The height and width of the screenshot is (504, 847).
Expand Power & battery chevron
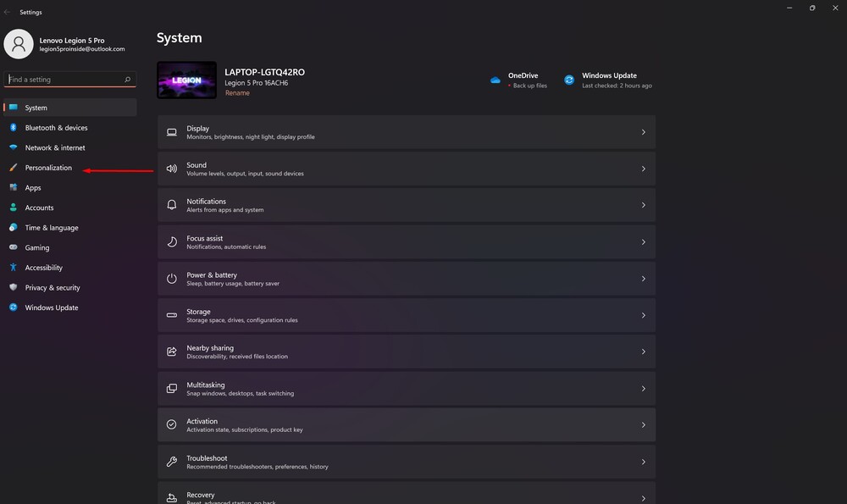[x=644, y=279]
